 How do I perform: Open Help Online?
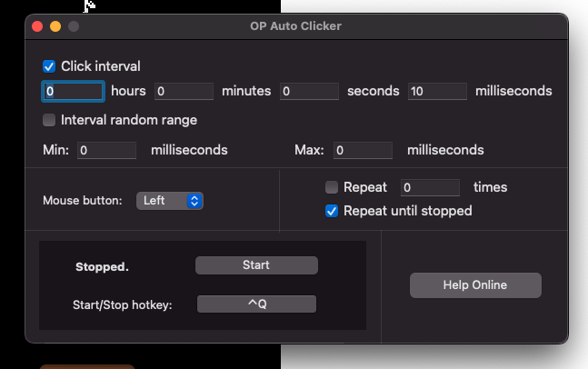[x=475, y=285]
